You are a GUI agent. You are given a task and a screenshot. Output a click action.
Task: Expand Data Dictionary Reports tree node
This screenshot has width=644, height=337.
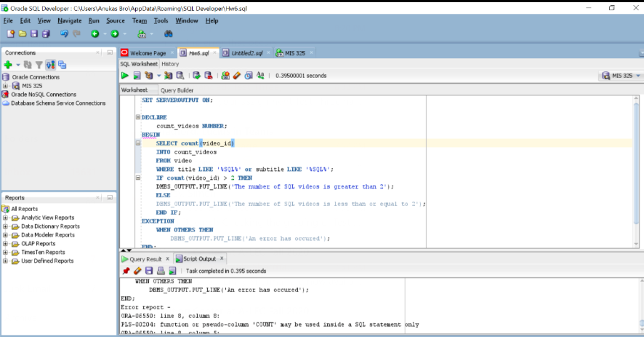[6, 226]
